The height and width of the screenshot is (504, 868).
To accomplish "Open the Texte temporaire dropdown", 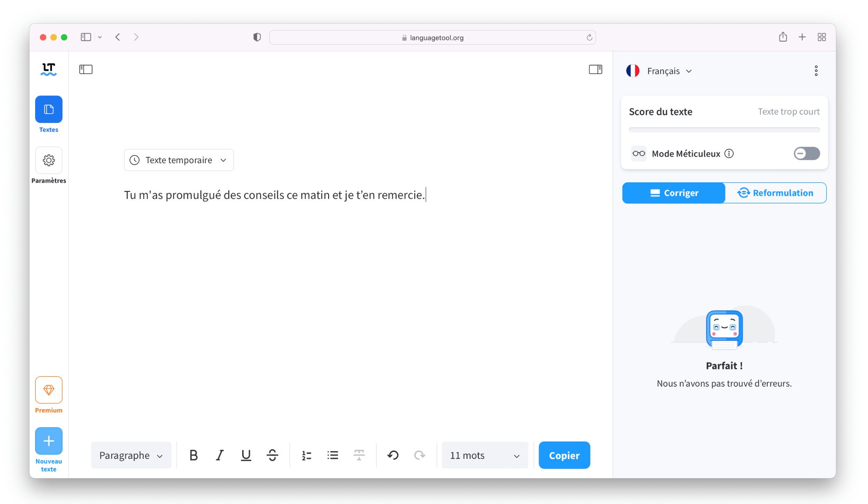I will [x=178, y=160].
